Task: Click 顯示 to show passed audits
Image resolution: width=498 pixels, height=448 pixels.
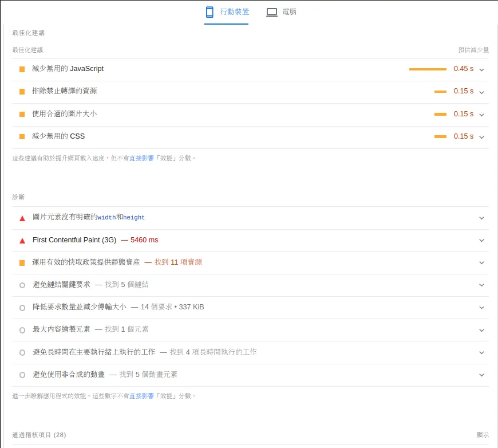Action: coord(483,435)
